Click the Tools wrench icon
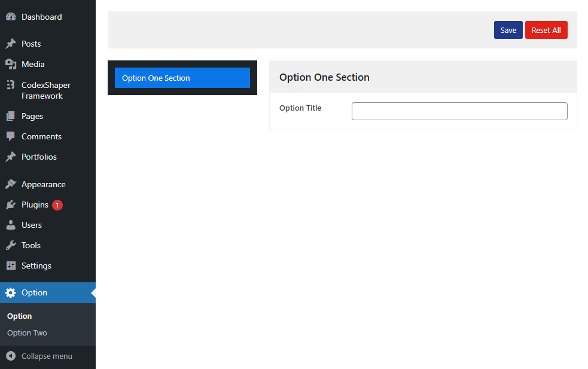This screenshot has width=588, height=369. (10, 245)
